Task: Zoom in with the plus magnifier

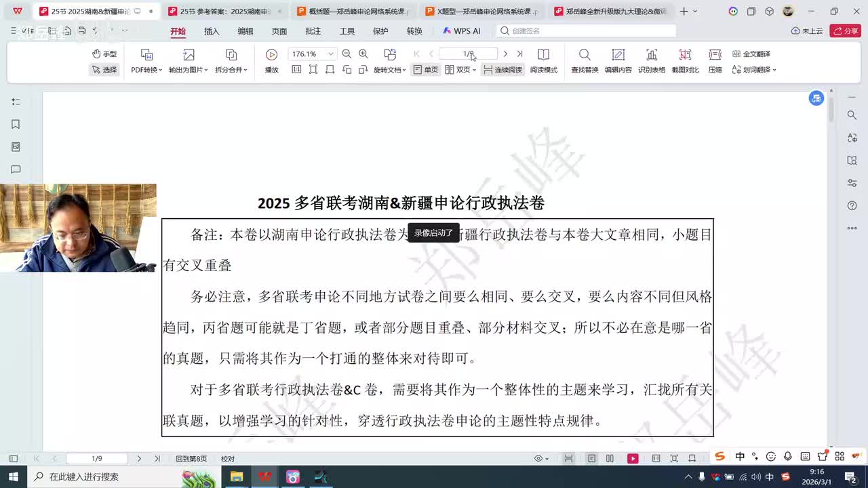Action: 363,54
